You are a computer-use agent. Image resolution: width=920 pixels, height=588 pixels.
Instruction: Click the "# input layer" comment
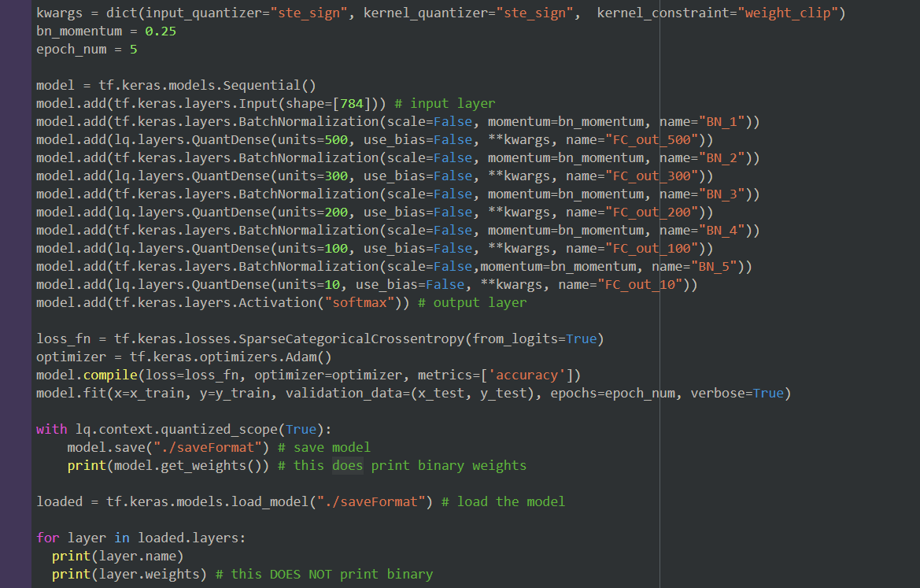(x=445, y=103)
